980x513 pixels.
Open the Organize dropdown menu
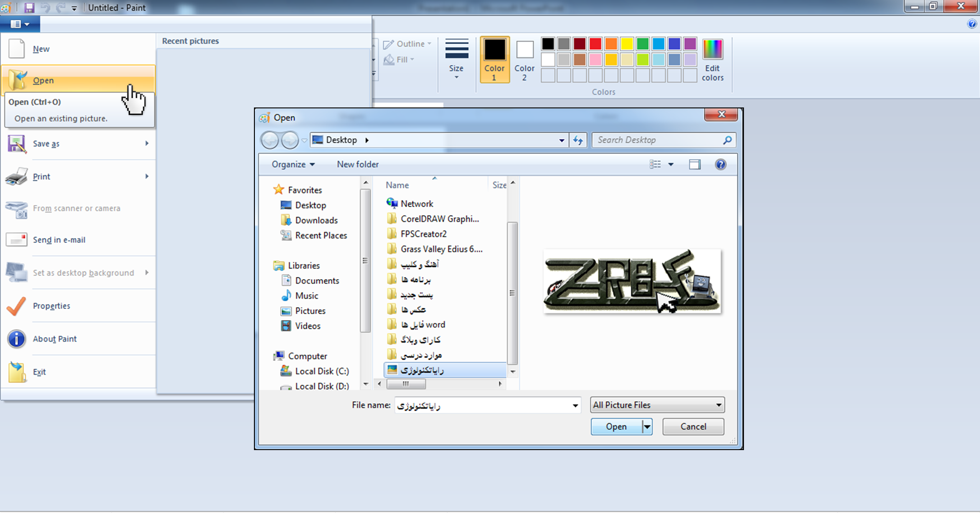(x=293, y=164)
